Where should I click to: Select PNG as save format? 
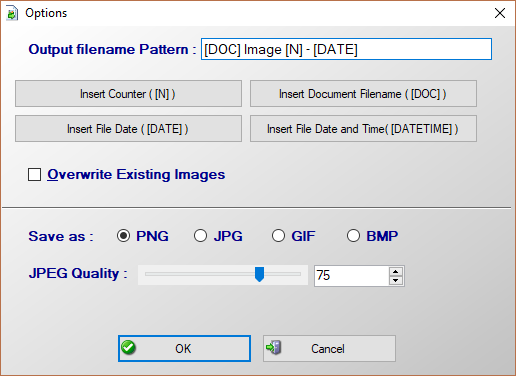point(123,236)
